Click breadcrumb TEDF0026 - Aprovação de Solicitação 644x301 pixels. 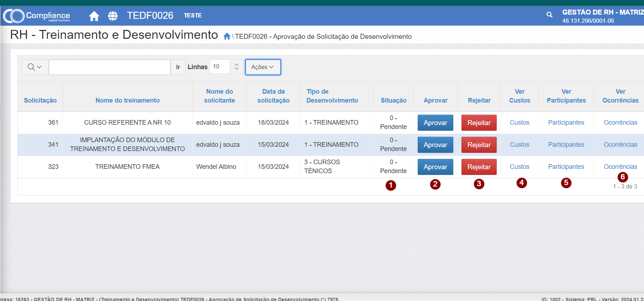[x=323, y=37]
